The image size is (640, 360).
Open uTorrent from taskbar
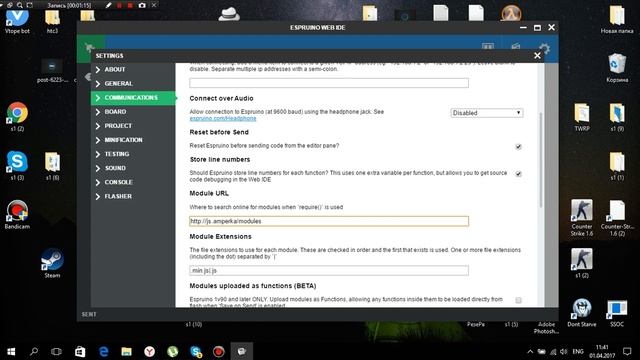tap(173, 351)
